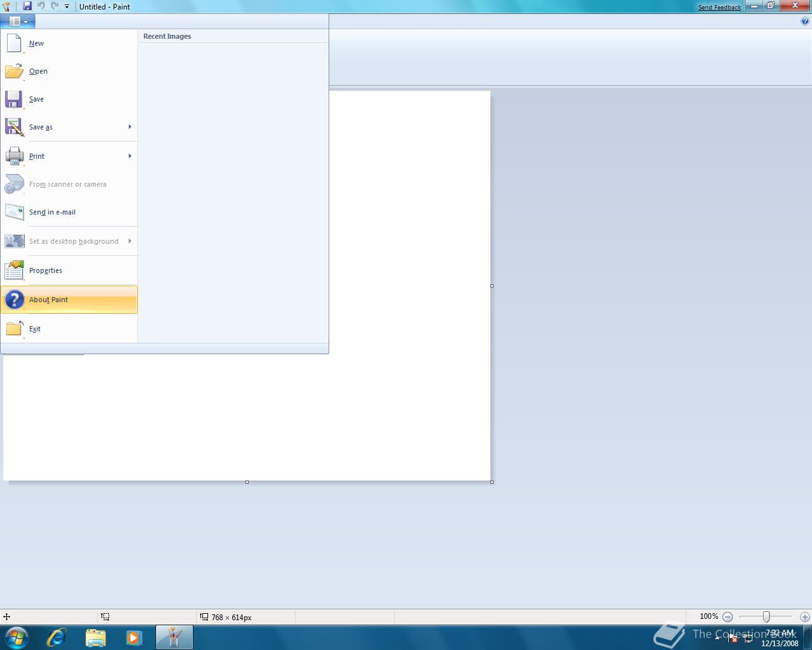Click the Send Feedback link
The width and height of the screenshot is (812, 650).
(x=719, y=8)
